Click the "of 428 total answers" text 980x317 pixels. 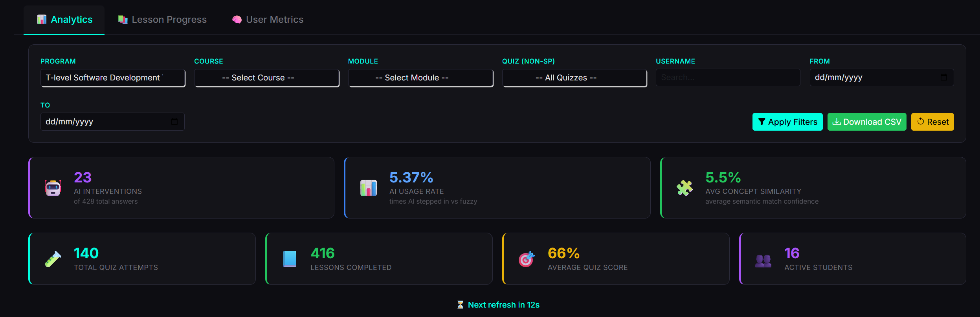click(106, 201)
